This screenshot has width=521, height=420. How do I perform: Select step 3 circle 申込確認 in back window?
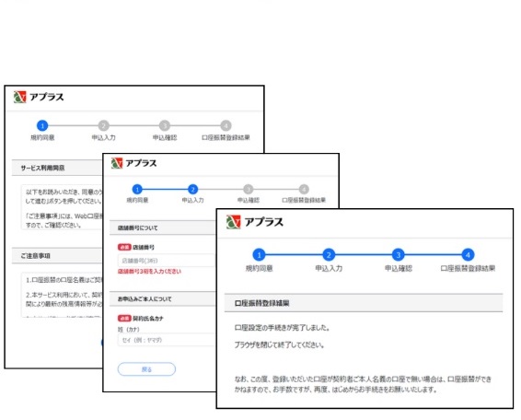pos(165,125)
